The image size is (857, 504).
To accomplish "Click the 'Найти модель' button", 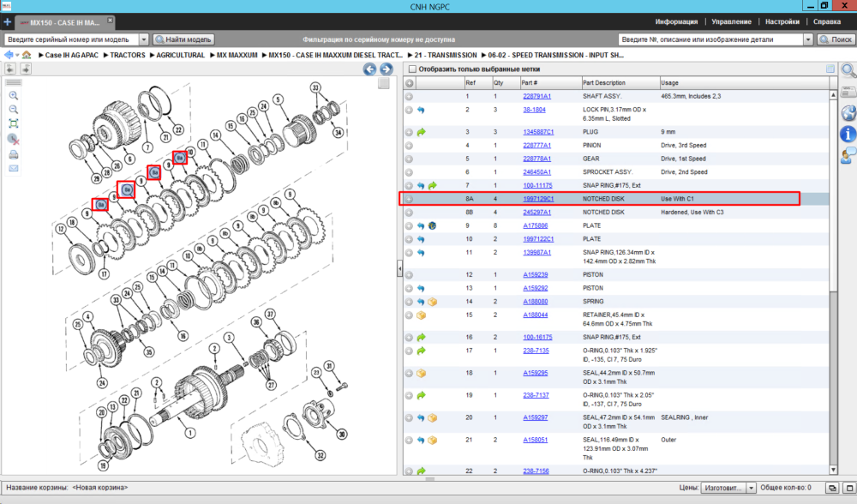I will tap(183, 39).
